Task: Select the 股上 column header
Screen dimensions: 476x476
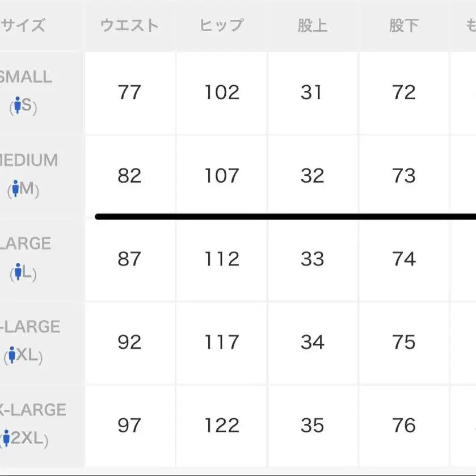Action: click(313, 26)
